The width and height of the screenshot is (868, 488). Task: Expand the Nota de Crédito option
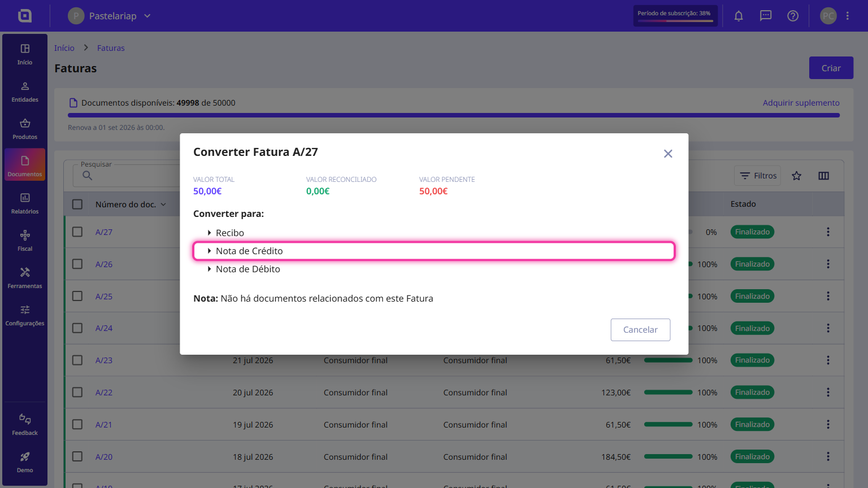434,251
